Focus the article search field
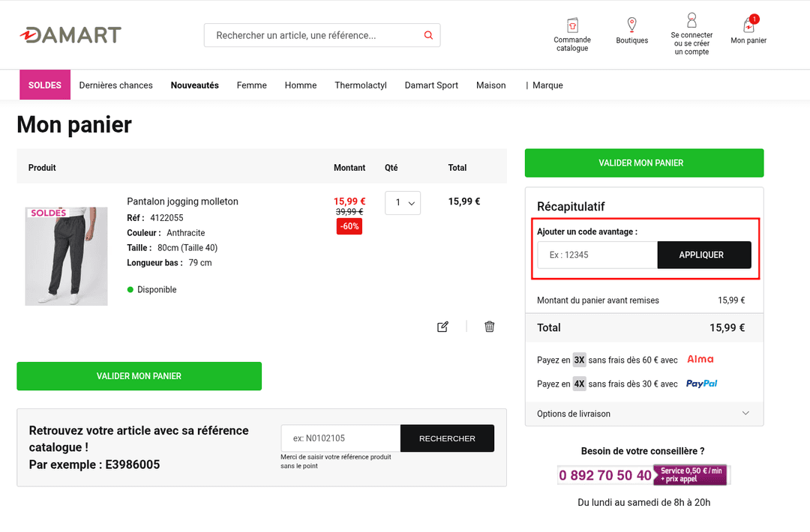 click(315, 35)
